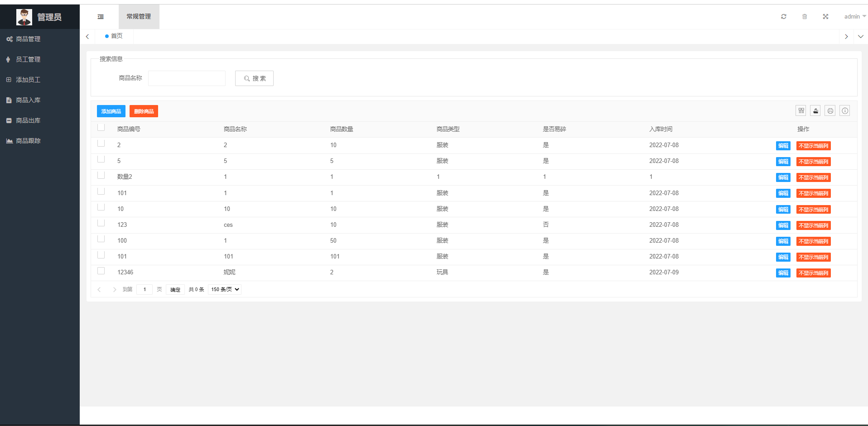Click the product name cell 妮妮
The height and width of the screenshot is (426, 868).
(230, 273)
